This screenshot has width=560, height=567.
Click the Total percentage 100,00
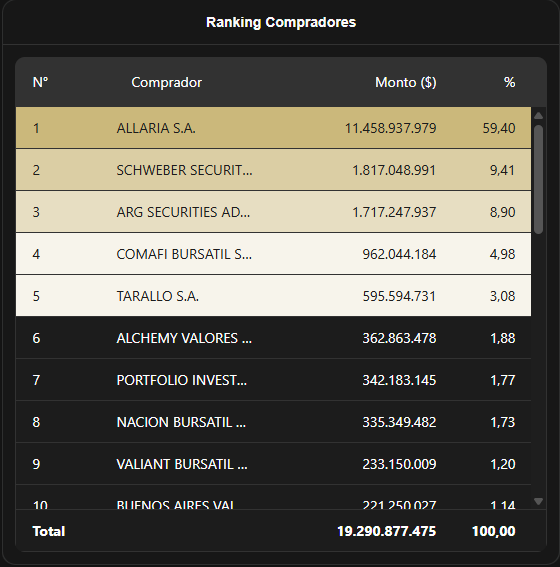[x=493, y=531]
